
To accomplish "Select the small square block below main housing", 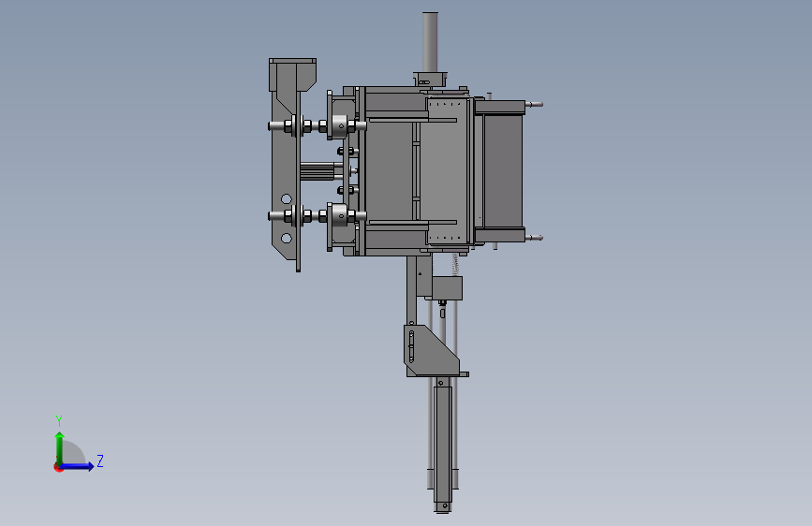I will [x=447, y=288].
